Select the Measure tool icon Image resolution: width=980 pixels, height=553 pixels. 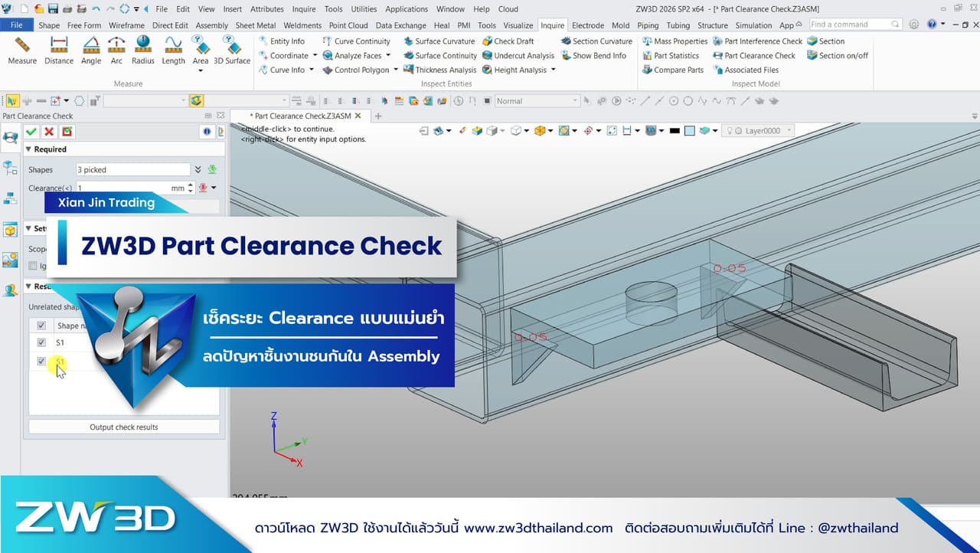pos(21,50)
